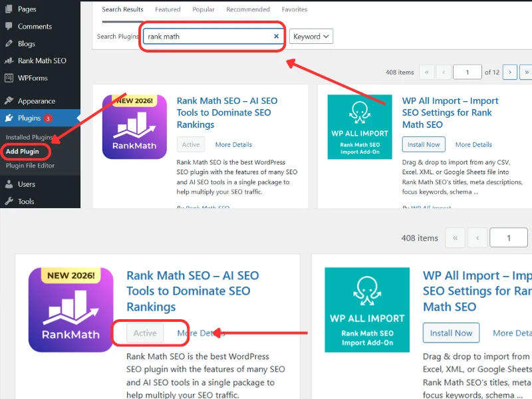Open Comments from the admin sidebar
The image size is (532, 399).
click(35, 27)
